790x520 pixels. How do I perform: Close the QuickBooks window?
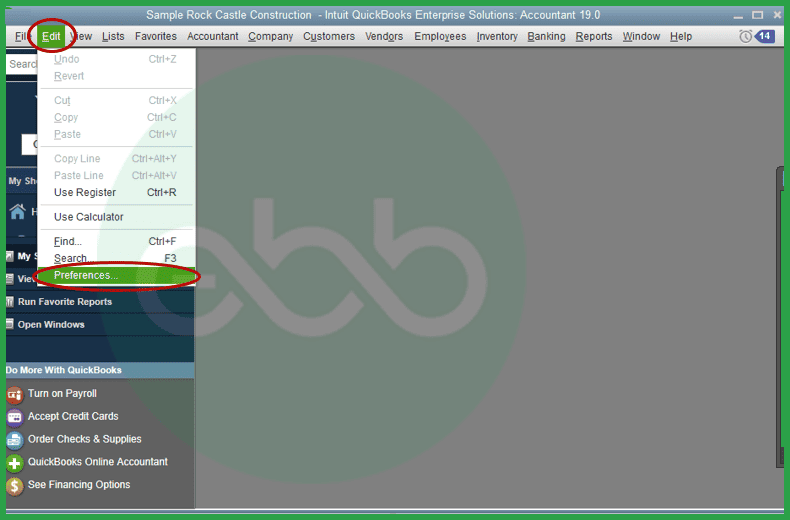(777, 15)
